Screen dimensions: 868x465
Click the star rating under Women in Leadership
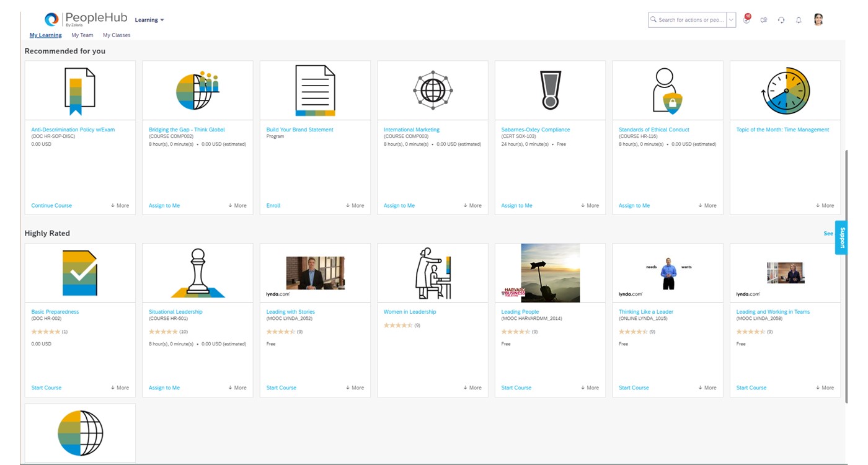pyautogui.click(x=398, y=325)
